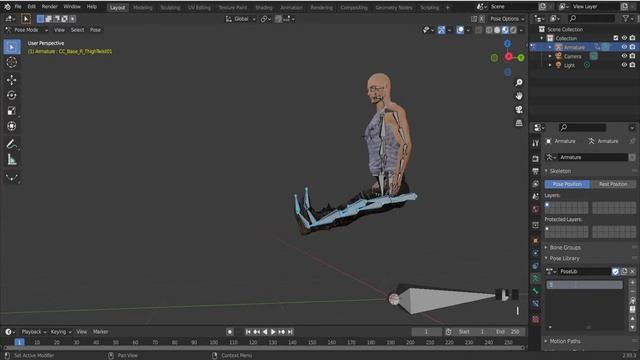Screen dimensions: 640x360
Task: Hide Camera in the viewport
Action: coord(624,56)
